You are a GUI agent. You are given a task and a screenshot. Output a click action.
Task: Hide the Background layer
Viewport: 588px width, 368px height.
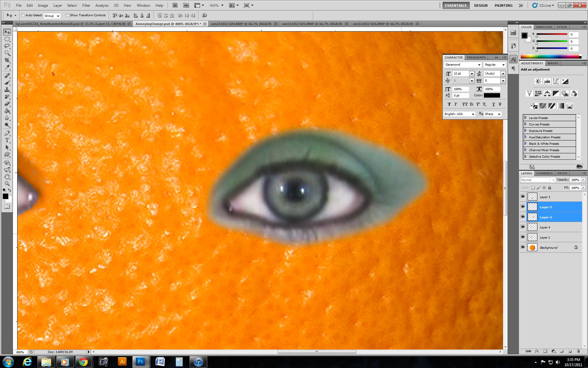523,247
